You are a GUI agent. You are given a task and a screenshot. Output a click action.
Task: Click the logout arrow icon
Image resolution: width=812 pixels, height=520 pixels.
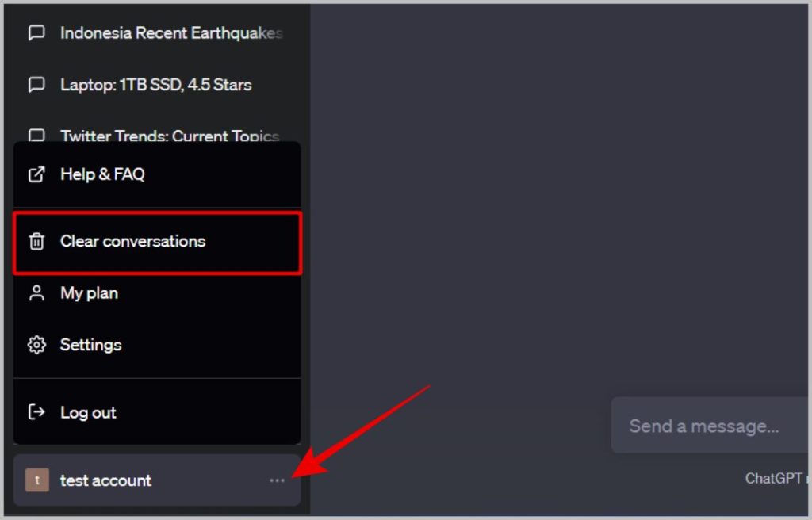click(36, 412)
